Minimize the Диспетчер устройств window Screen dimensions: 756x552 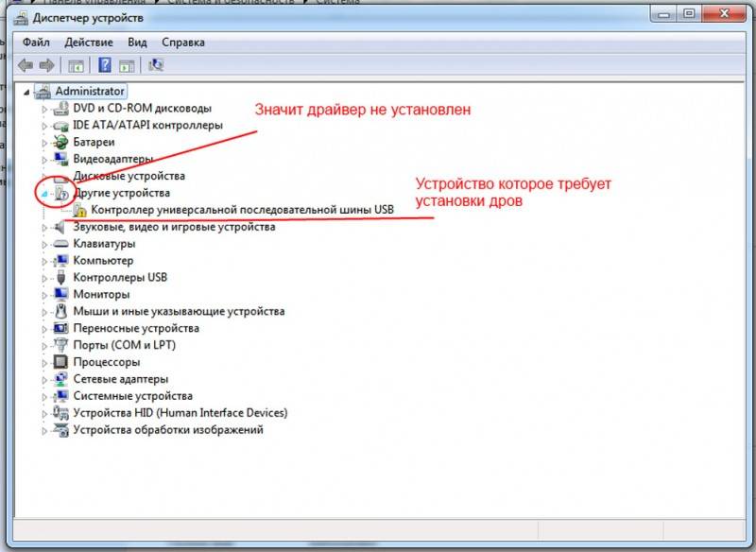pos(664,14)
